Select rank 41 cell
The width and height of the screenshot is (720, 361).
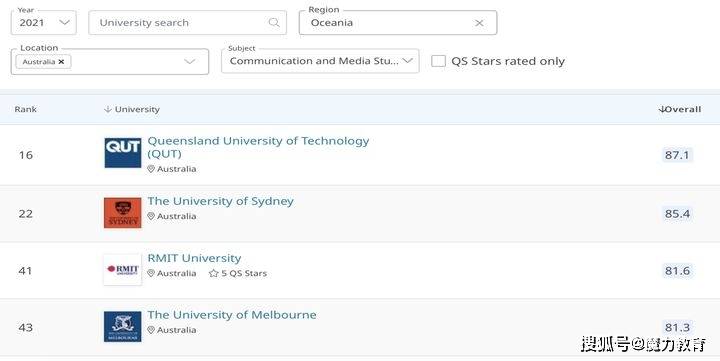tap(26, 271)
